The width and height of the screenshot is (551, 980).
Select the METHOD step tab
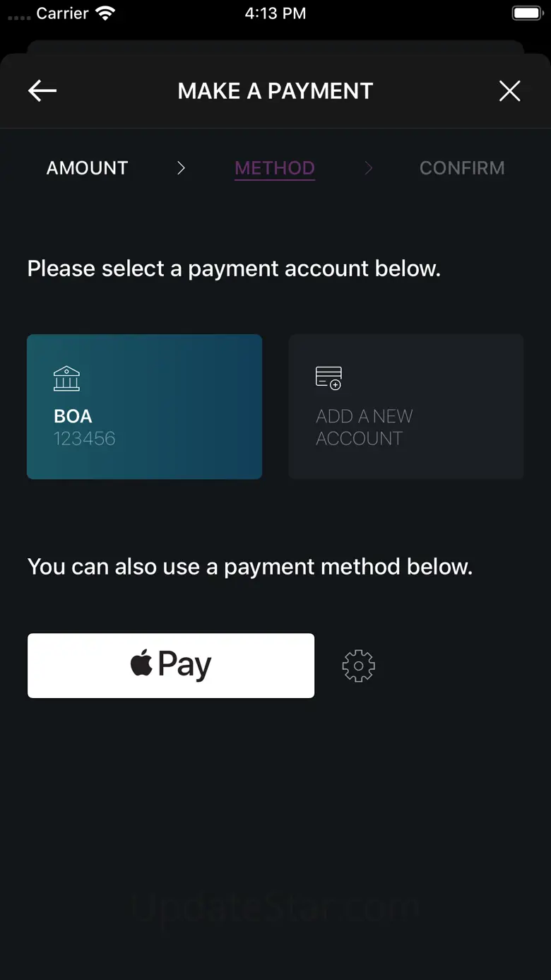275,168
